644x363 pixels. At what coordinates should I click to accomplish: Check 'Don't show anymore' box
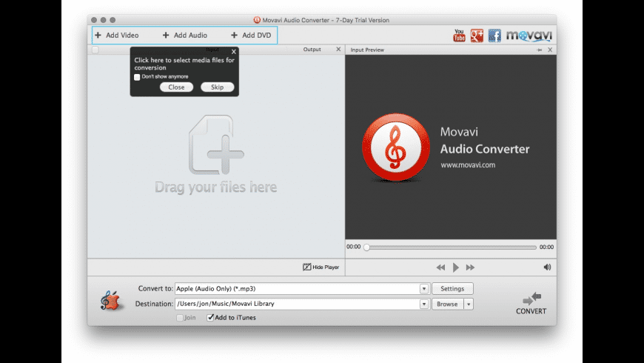point(137,77)
